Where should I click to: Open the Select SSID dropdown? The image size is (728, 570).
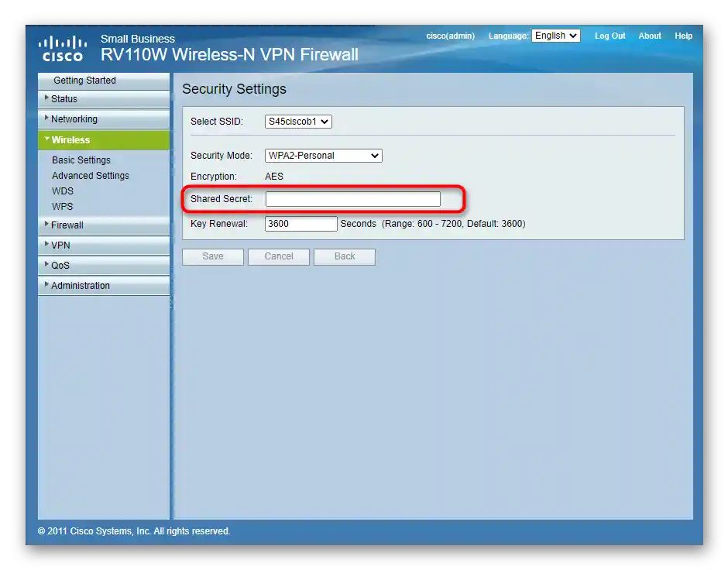(x=298, y=122)
